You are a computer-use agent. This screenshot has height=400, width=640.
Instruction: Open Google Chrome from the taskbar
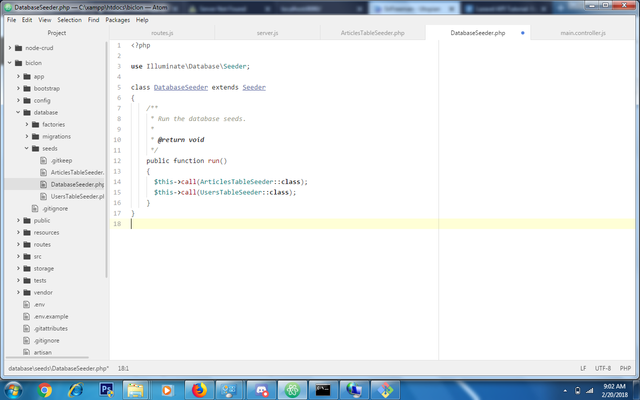coord(44,390)
